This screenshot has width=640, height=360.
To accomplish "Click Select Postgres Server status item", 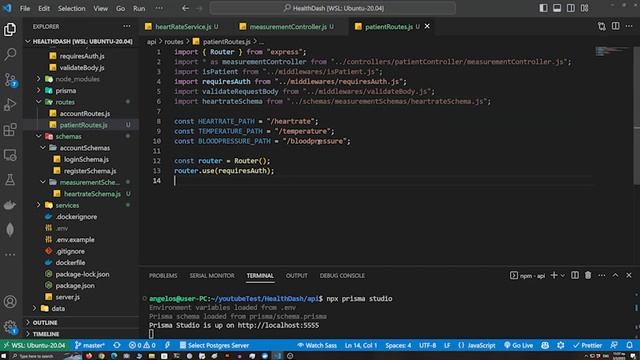I will (x=214, y=345).
